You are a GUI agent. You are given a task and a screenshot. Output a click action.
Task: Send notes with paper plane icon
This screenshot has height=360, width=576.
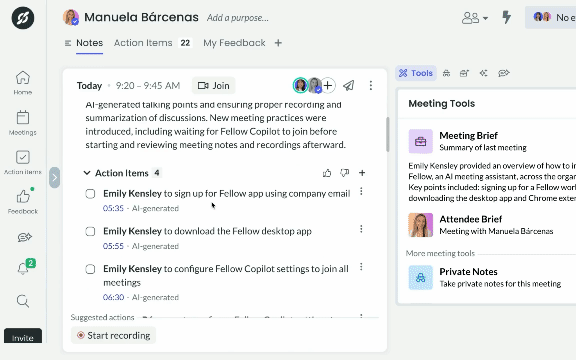tap(349, 86)
